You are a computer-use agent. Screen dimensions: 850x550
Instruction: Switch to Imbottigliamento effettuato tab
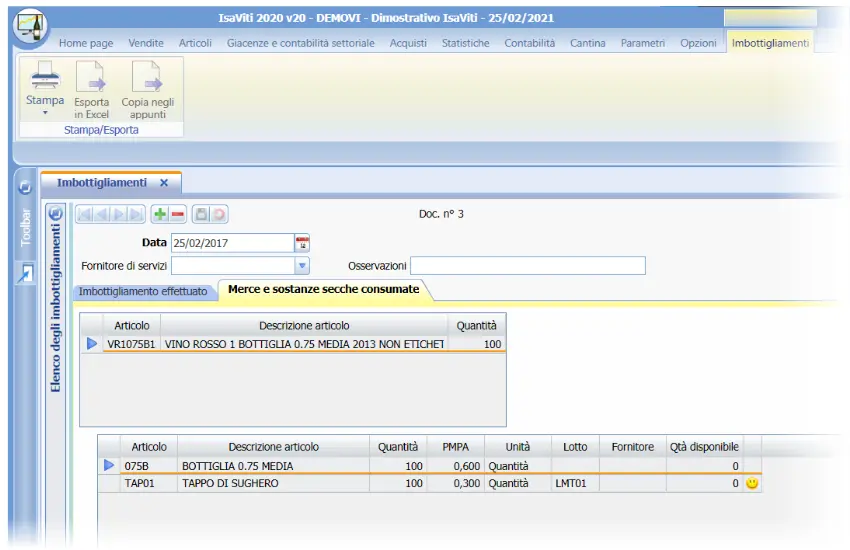[x=143, y=291]
